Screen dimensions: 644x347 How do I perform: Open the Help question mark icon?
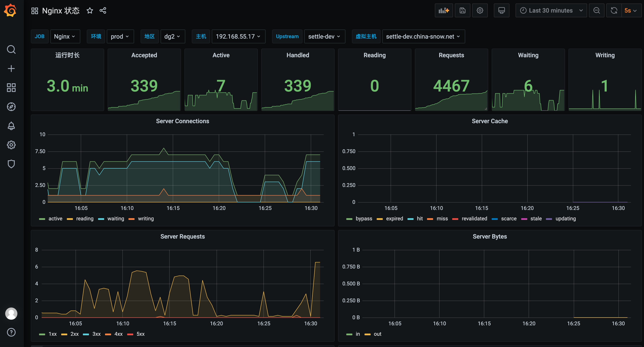11,332
